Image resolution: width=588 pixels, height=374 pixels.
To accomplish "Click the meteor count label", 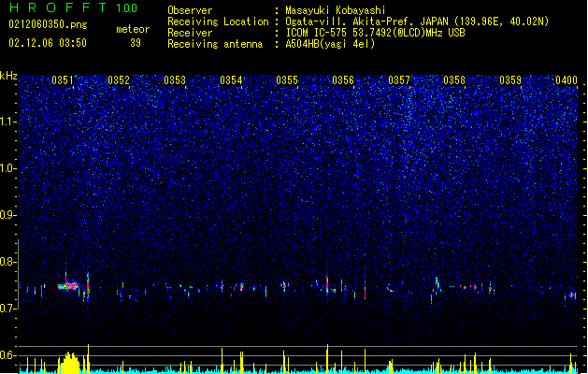I will click(x=133, y=29).
